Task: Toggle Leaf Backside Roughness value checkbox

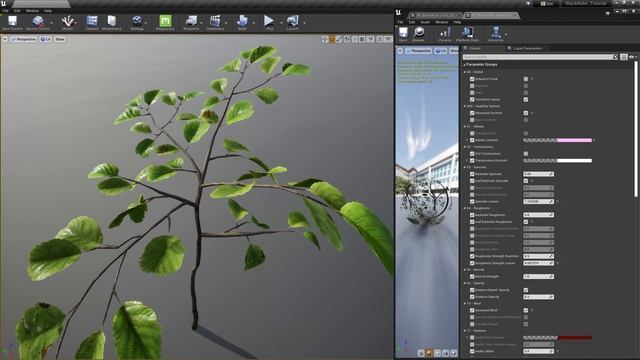Action: tap(526, 222)
